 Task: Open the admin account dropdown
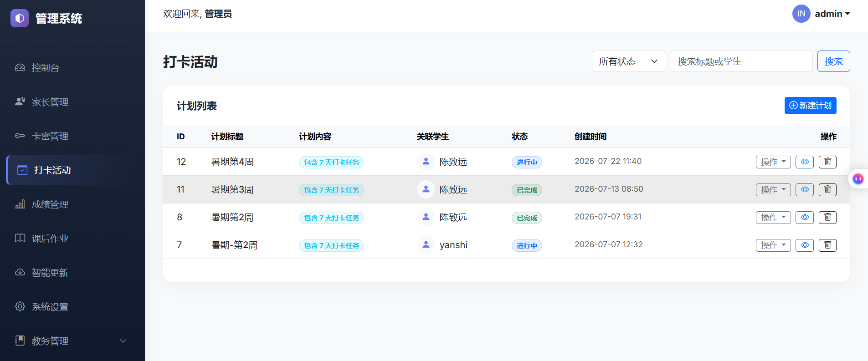click(x=832, y=14)
